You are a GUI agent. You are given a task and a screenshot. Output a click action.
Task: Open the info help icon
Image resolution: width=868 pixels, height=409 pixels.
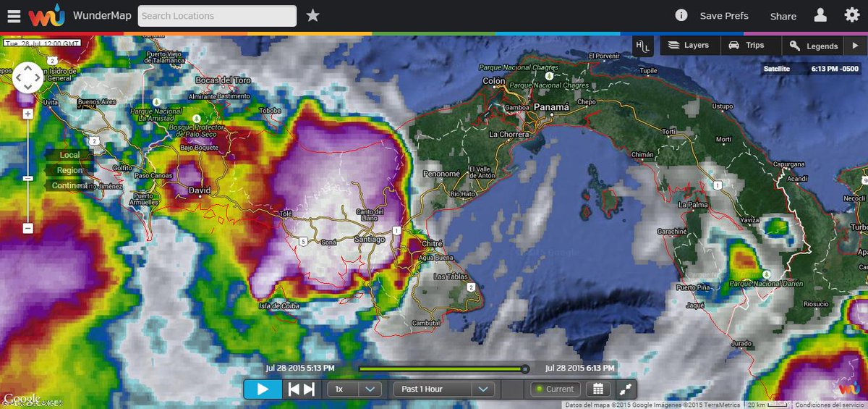[x=681, y=15]
